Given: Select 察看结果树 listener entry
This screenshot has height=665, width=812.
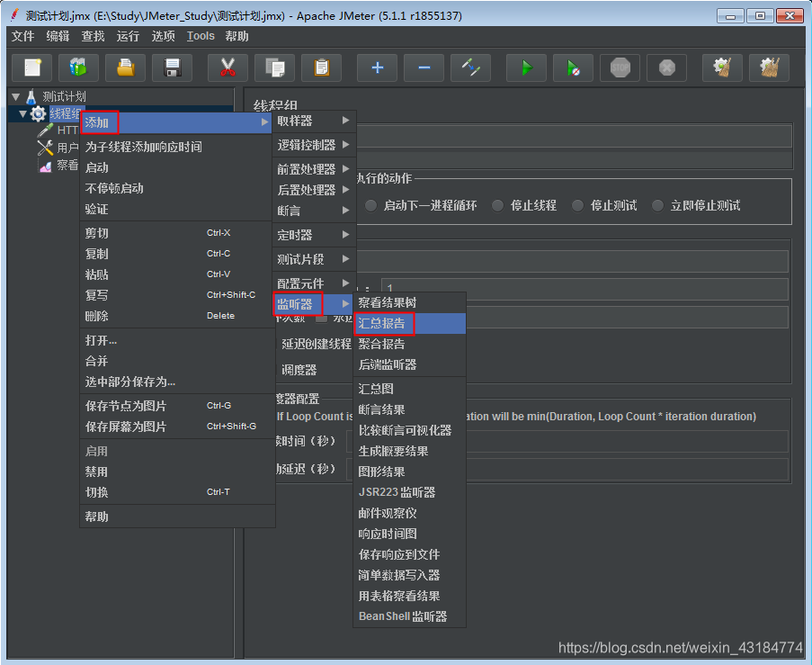Looking at the screenshot, I should pyautogui.click(x=410, y=302).
